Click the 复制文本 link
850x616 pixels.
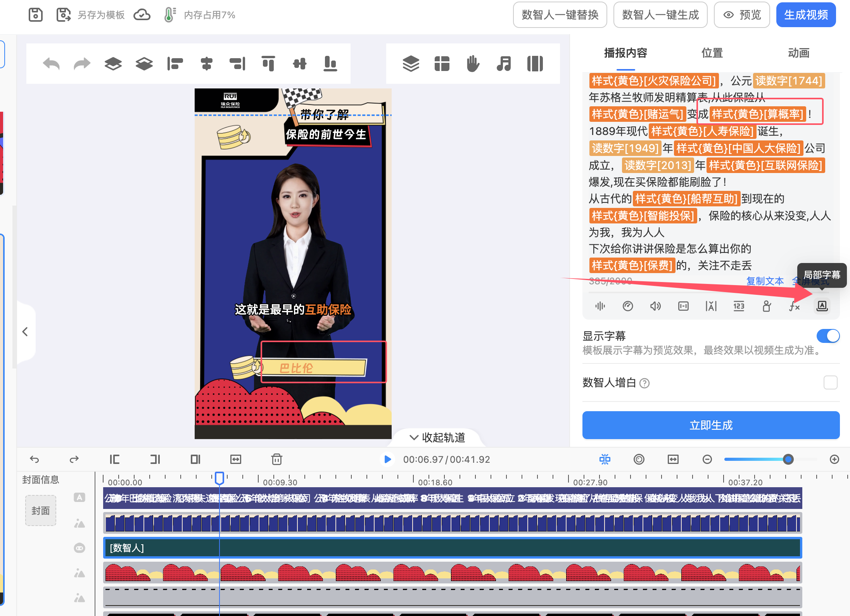click(x=765, y=281)
